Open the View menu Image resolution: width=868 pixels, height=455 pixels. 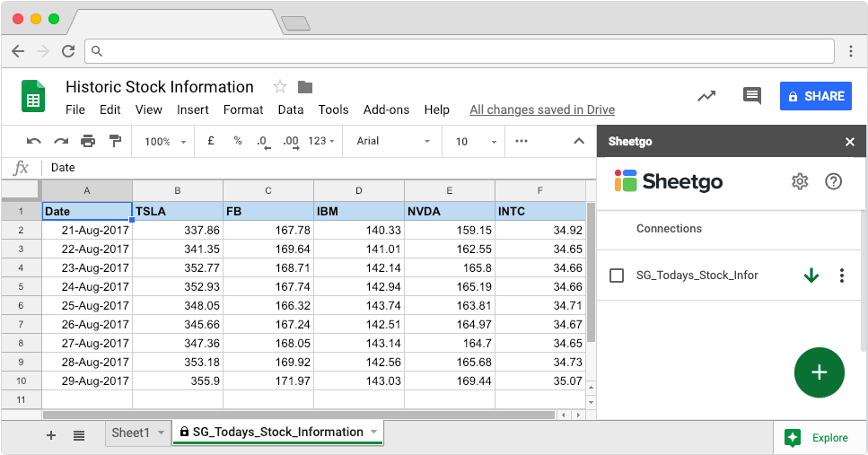pos(149,109)
